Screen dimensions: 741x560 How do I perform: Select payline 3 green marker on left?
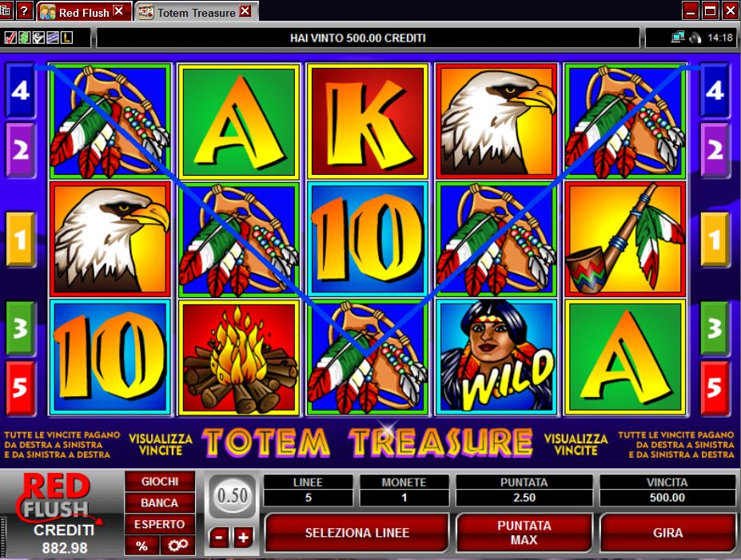coord(20,328)
